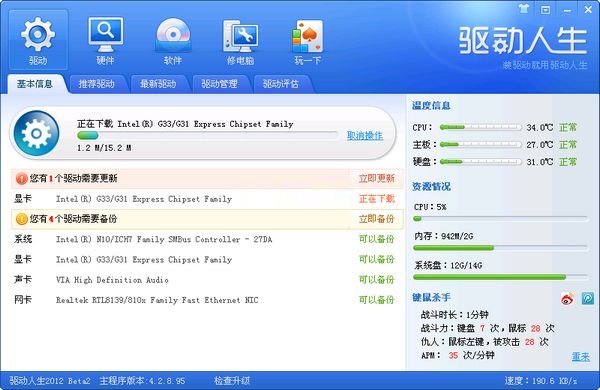Click 重来 reset link in 键鼠杀手
Screen dimensions: 600x390
point(581,357)
